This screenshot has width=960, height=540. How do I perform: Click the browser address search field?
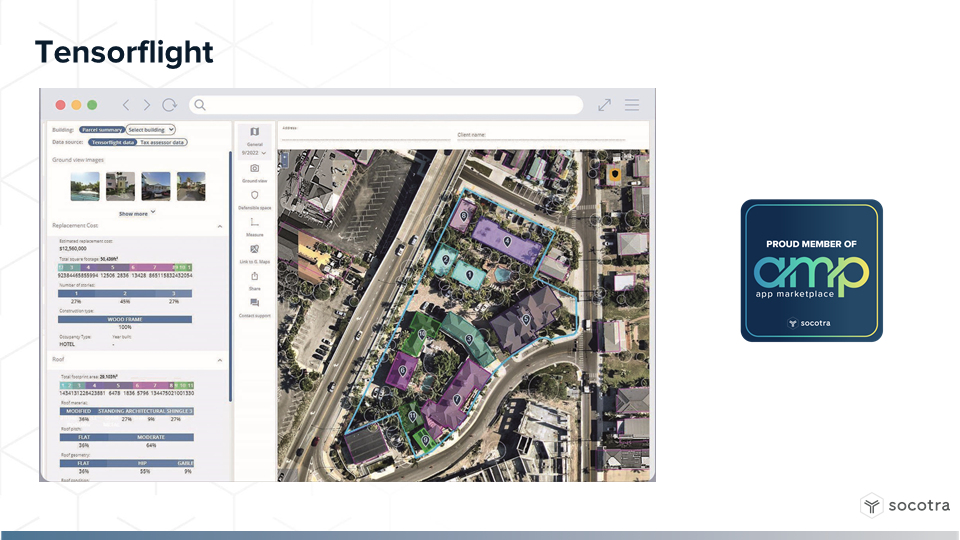pos(386,105)
